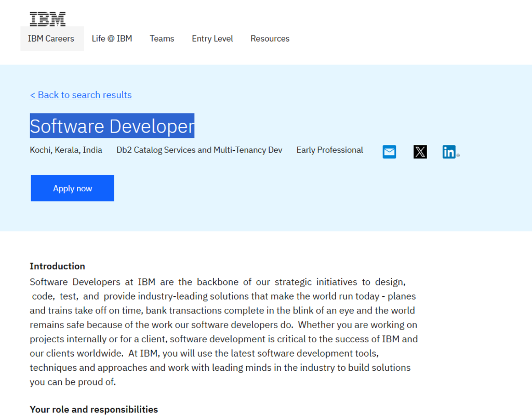Viewport: 532px width, 416px height.
Task: Click Db2 Catalog Services and Multi-Tenancy Dev text
Action: click(x=199, y=150)
